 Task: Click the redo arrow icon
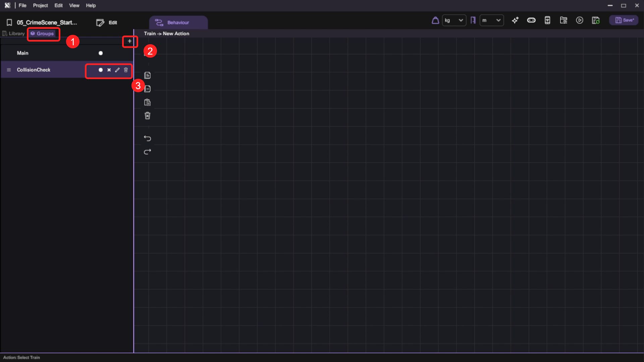[147, 152]
